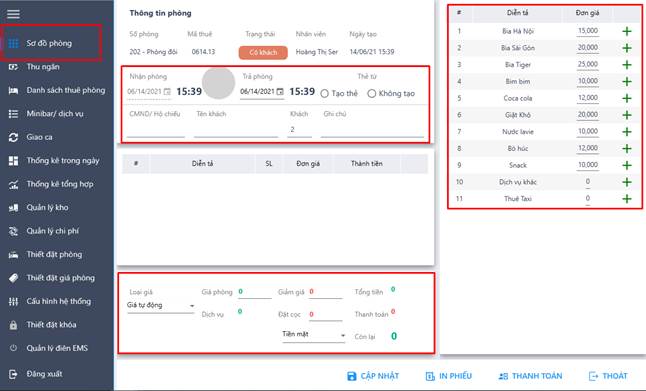
Task: Open Trả phòng date calendar icon
Action: coord(280,91)
